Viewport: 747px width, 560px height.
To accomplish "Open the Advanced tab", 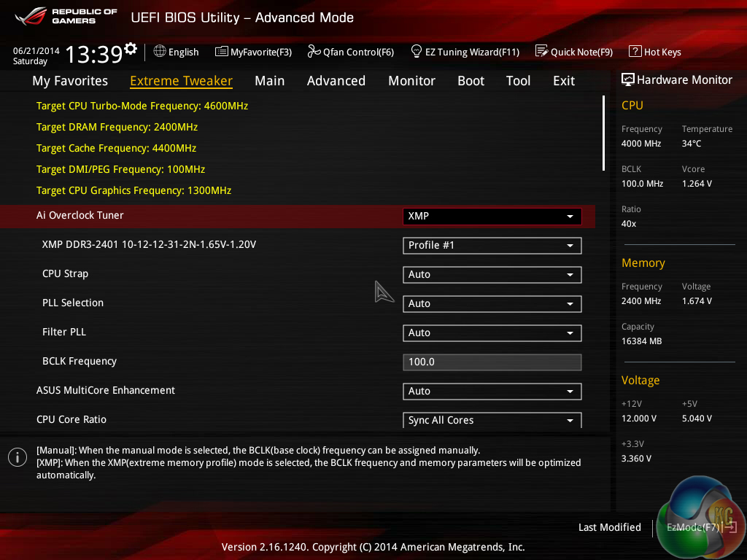I will 336,81.
